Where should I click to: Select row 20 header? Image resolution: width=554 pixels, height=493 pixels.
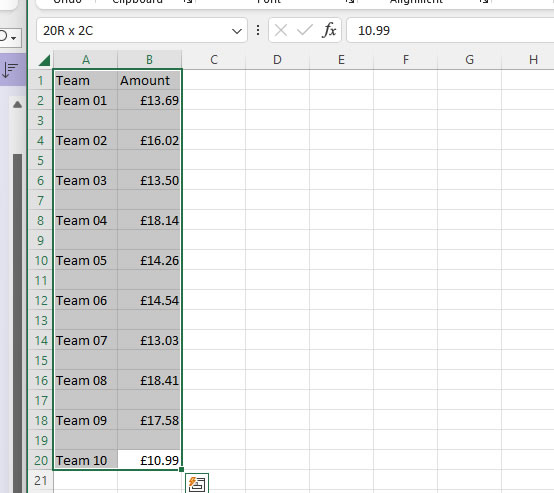tap(41, 460)
